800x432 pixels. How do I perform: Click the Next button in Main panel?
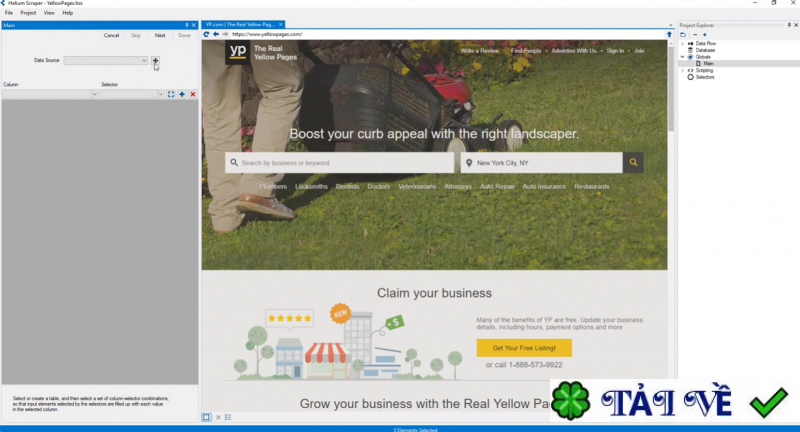coord(160,35)
